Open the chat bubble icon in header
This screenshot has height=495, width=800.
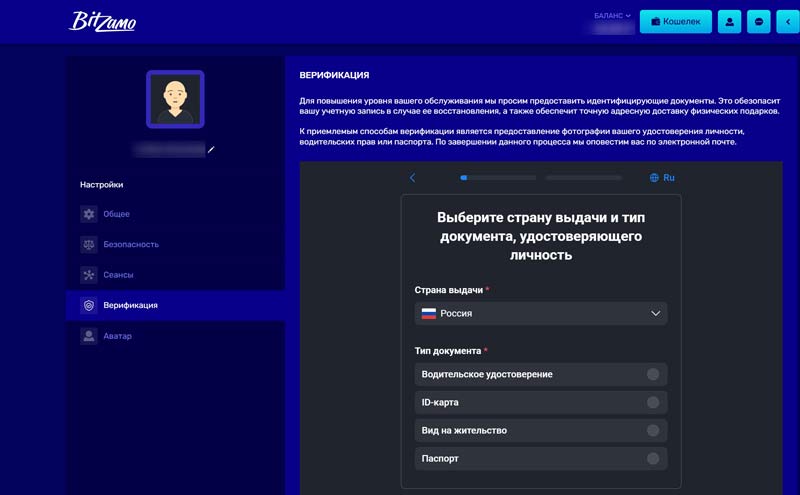[x=759, y=21]
